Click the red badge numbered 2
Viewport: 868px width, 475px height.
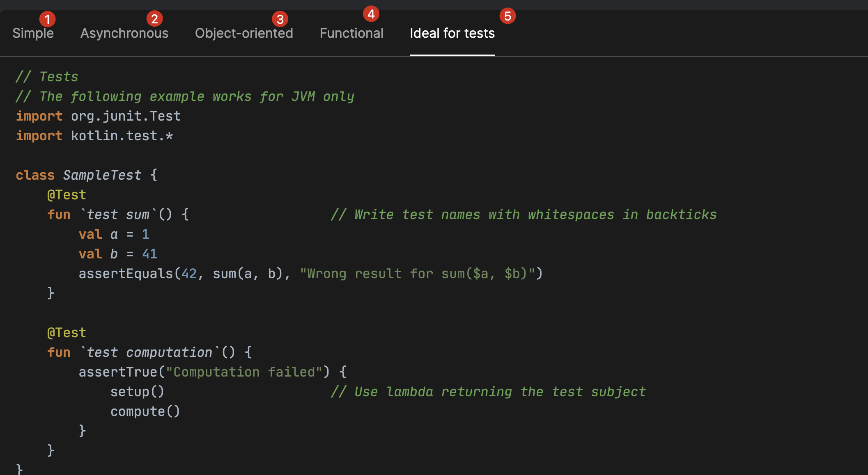tap(154, 19)
